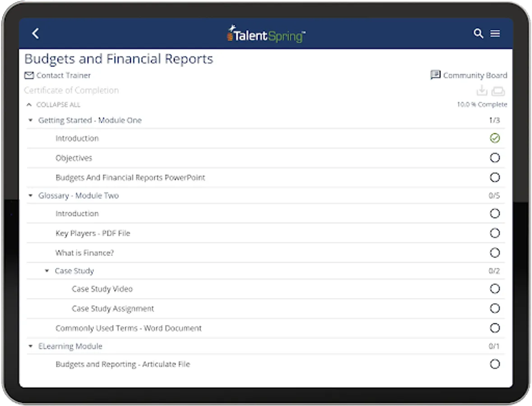Click the 1/3 progress count
This screenshot has height=406, width=532.
coord(495,120)
